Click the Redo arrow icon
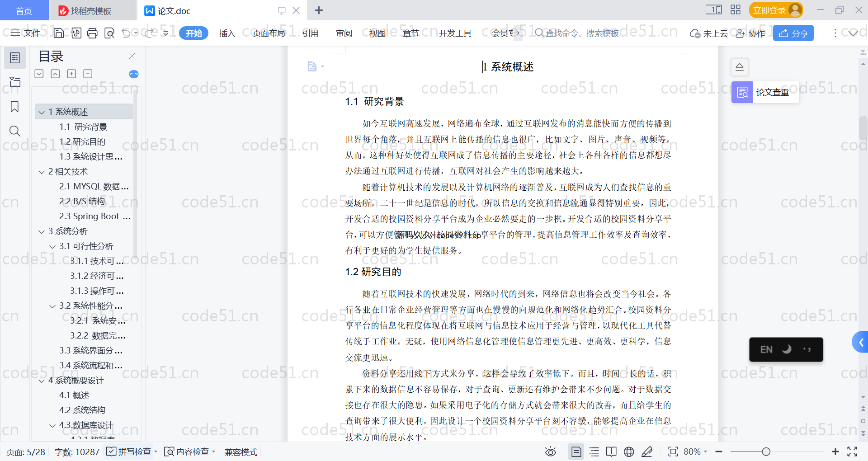This screenshot has width=868, height=461. coord(149,33)
